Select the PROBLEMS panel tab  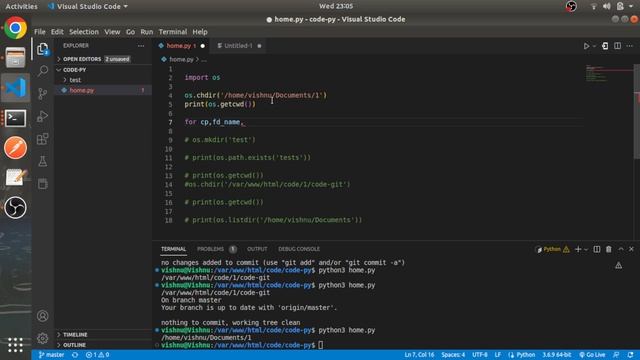point(216,249)
